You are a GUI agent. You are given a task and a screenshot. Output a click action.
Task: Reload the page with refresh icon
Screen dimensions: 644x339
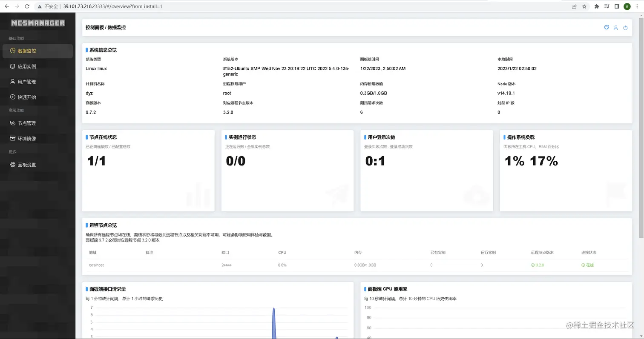(x=27, y=6)
